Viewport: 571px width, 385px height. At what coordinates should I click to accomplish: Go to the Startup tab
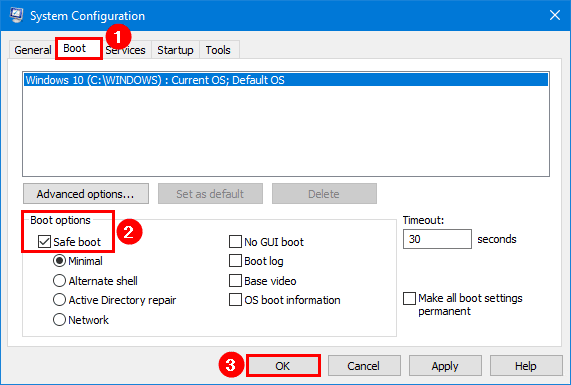click(x=175, y=50)
